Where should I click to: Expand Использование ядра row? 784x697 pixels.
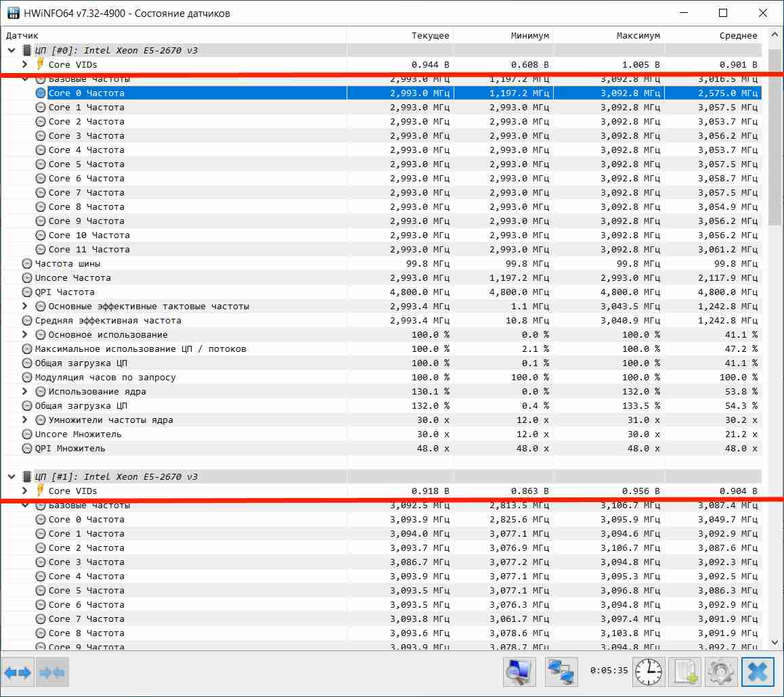point(25,391)
